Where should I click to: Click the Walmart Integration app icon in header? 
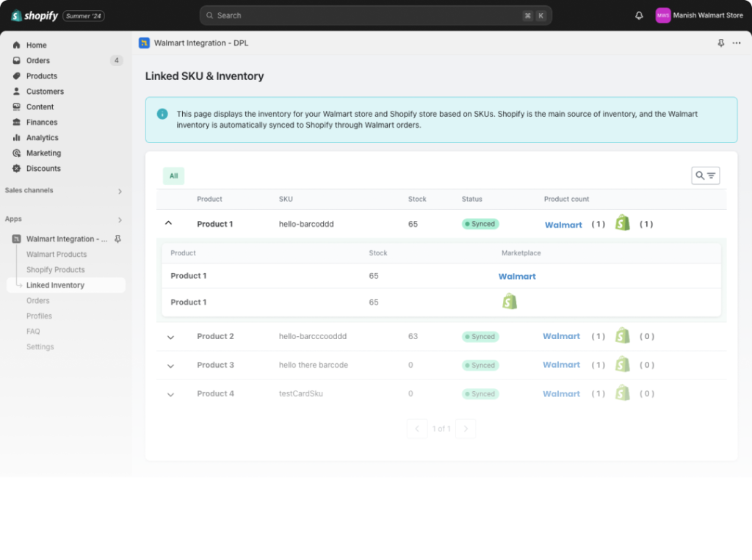tap(144, 43)
